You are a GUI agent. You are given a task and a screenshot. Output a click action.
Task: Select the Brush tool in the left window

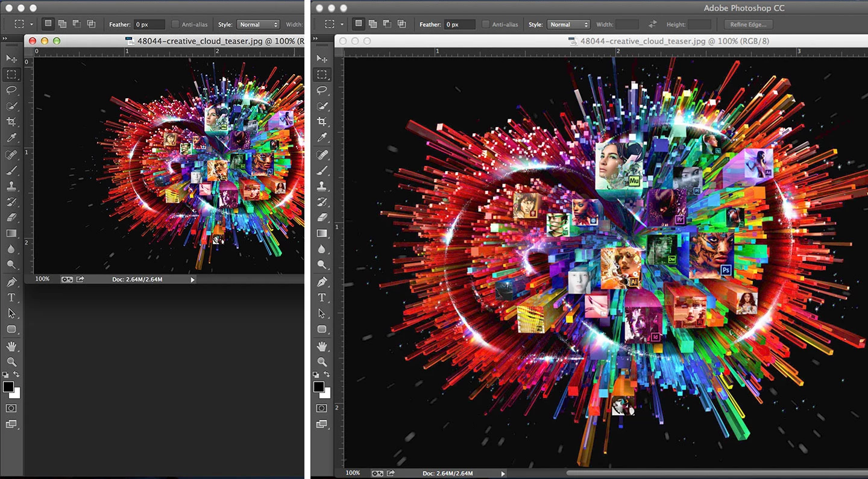tap(11, 171)
